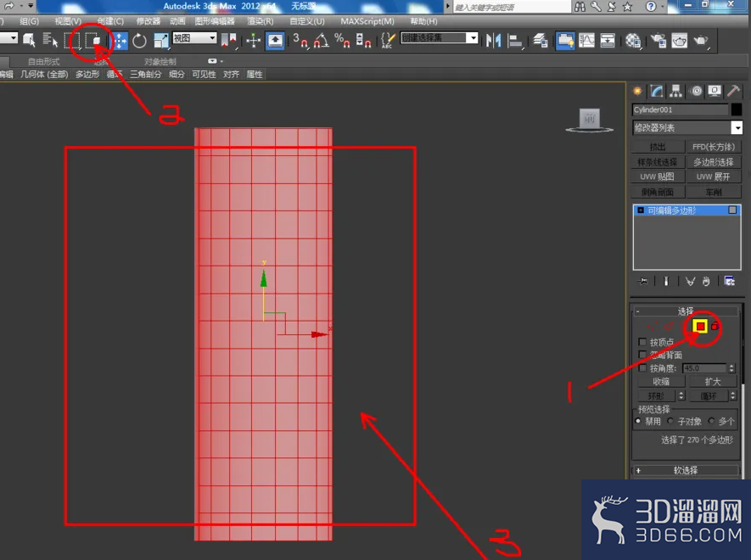Switch to Motion command panel
The image size is (751, 560).
(697, 91)
